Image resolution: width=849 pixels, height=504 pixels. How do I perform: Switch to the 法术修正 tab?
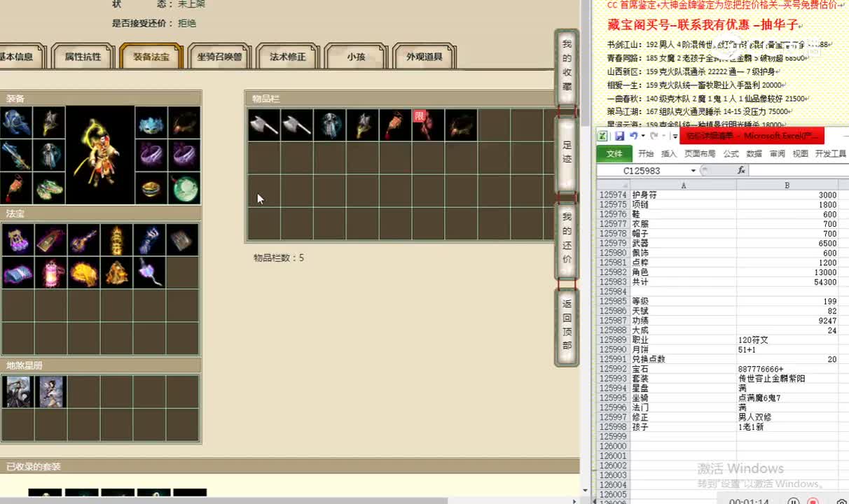288,57
